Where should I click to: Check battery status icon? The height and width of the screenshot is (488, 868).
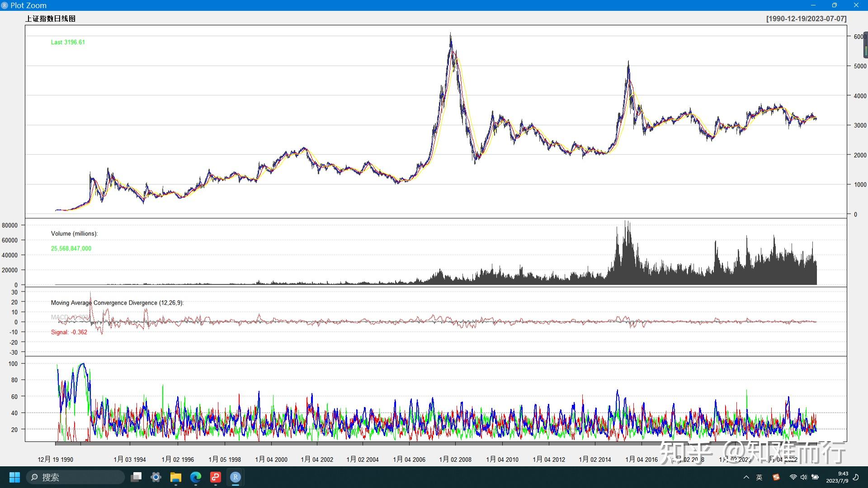click(815, 477)
